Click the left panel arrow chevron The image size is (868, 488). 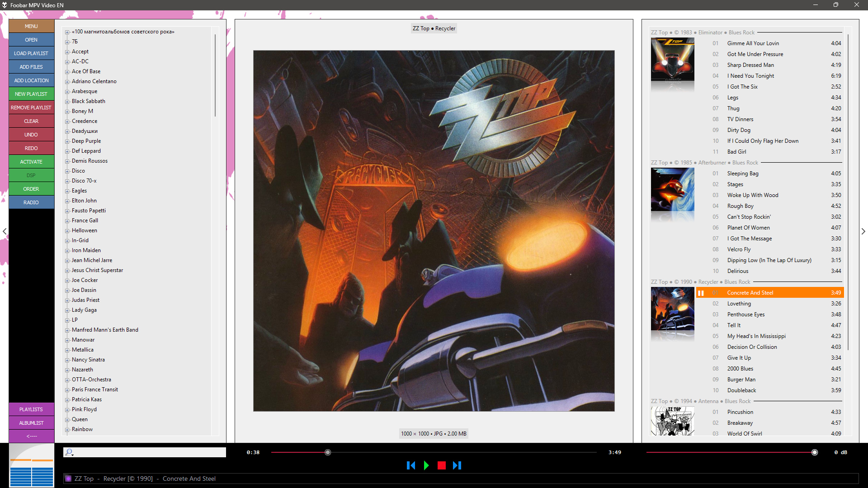pos(5,231)
